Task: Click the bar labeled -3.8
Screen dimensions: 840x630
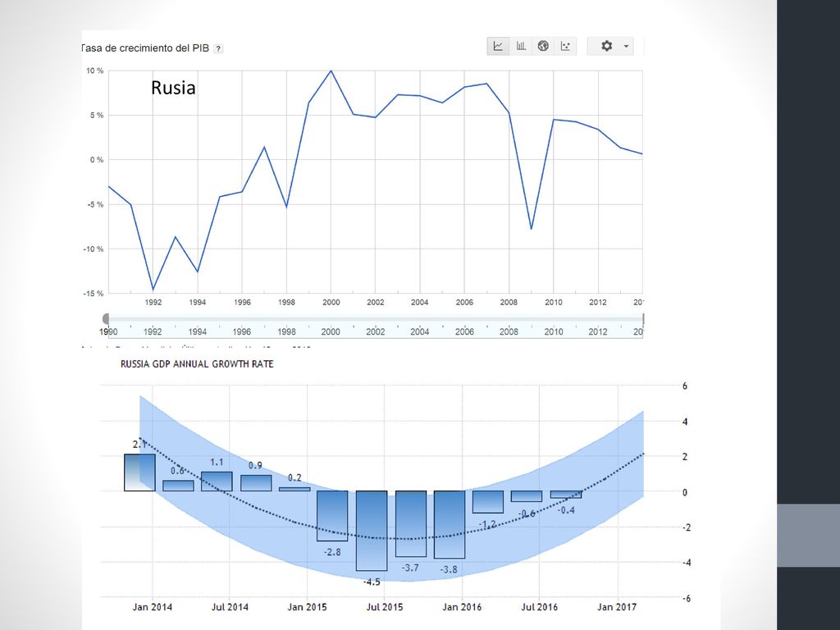Action: point(450,524)
